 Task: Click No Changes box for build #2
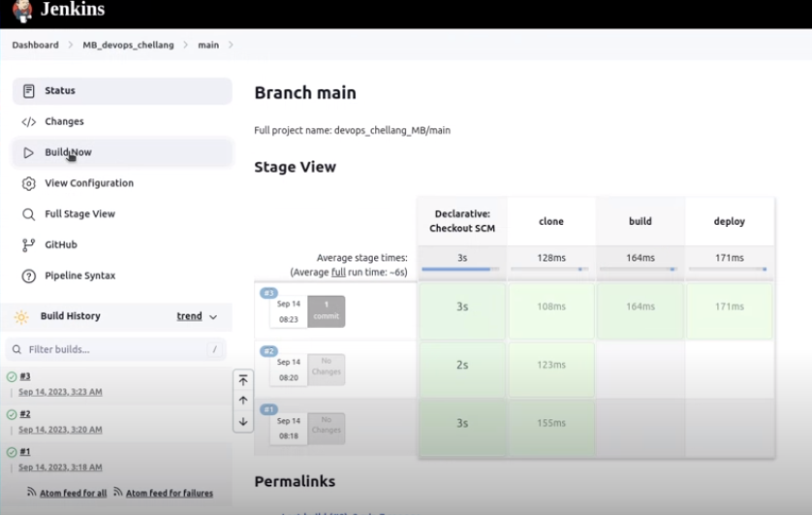pyautogui.click(x=327, y=370)
